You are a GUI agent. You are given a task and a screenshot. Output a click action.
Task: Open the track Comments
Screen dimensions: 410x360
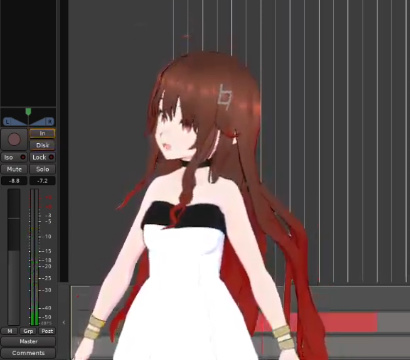click(28, 353)
